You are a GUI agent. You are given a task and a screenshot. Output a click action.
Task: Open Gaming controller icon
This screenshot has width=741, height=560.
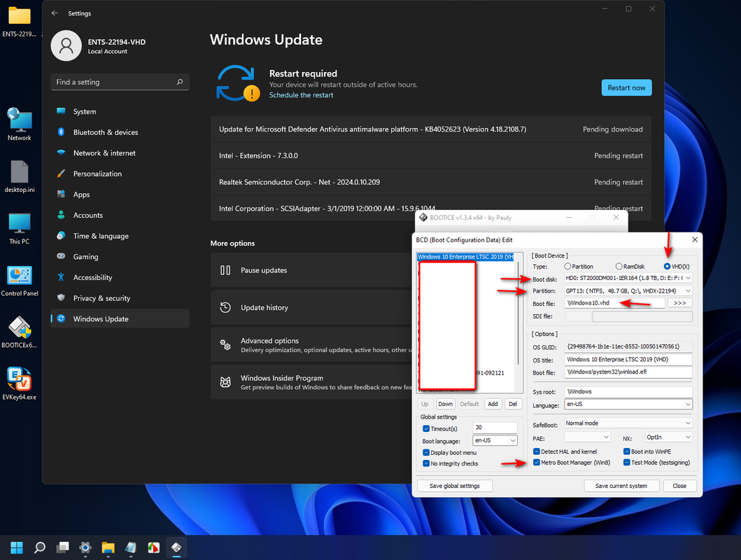click(61, 256)
